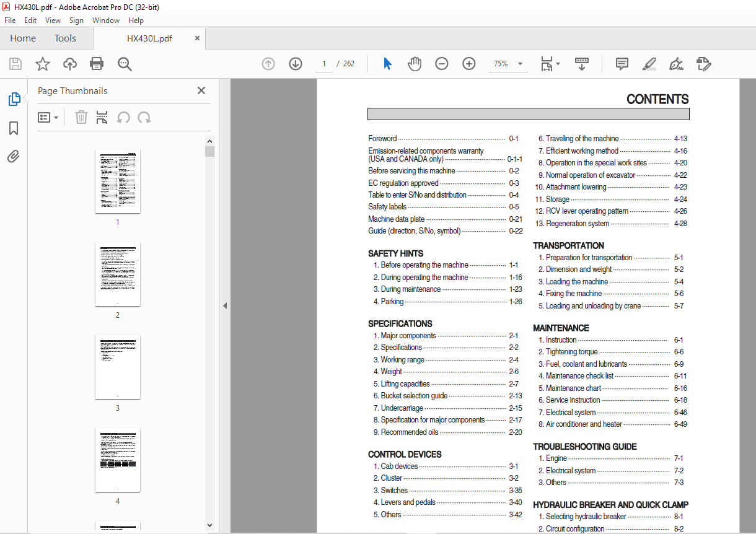Open the File menu
Viewport: 756px width, 534px height.
10,20
